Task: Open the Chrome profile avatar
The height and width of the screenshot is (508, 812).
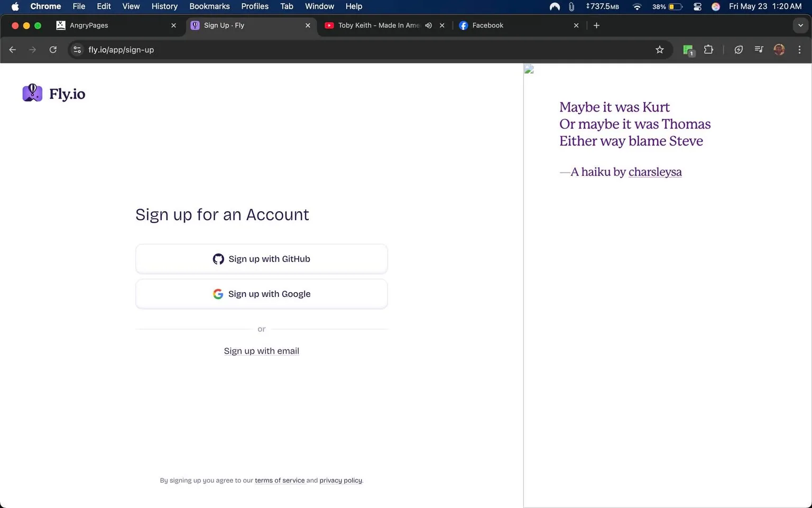Action: click(779, 49)
